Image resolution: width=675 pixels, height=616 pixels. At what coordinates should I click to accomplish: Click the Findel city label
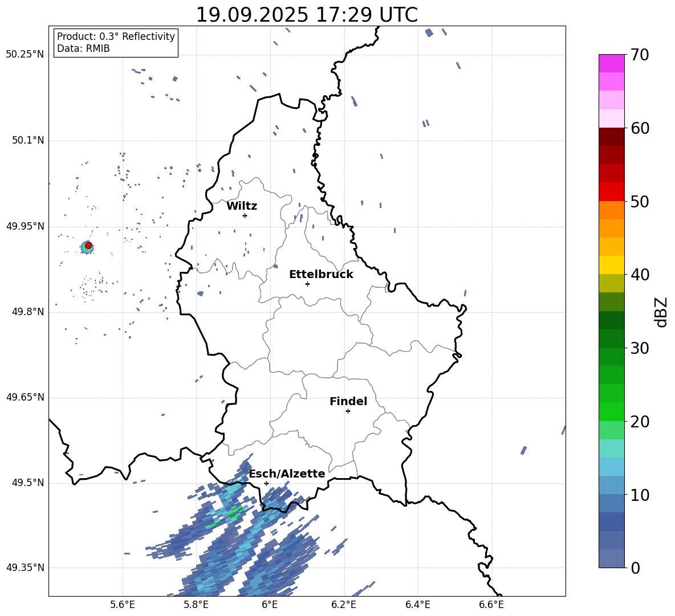point(348,401)
